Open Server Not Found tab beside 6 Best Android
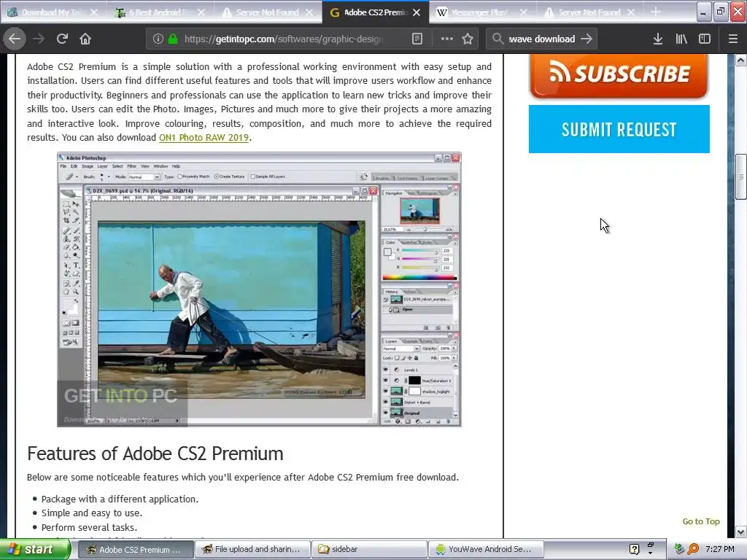This screenshot has height=560, width=747. click(x=268, y=12)
